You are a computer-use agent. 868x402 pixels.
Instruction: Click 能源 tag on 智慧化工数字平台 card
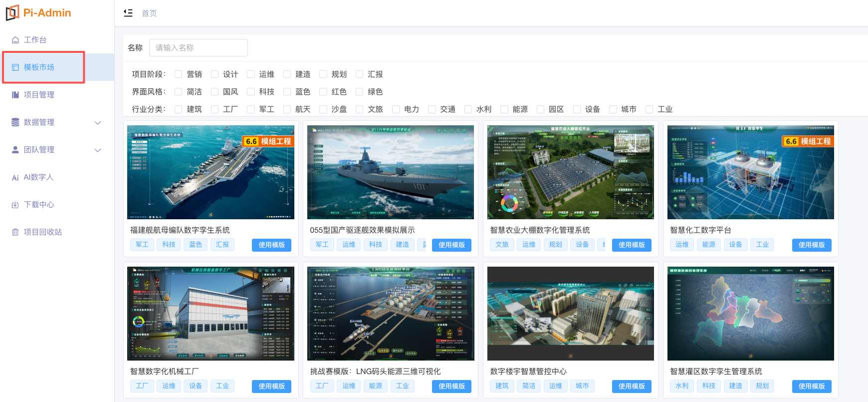click(709, 245)
